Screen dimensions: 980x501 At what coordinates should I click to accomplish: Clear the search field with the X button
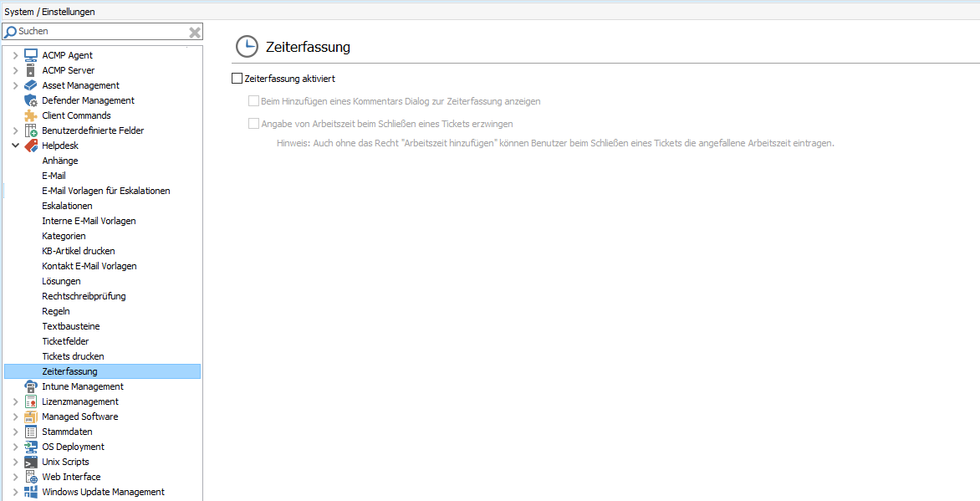click(195, 31)
